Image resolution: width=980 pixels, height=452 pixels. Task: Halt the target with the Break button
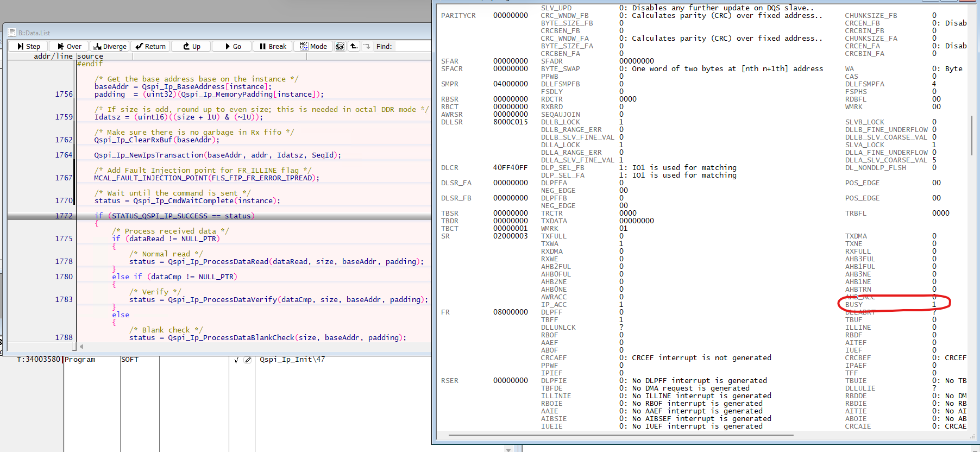point(272,46)
